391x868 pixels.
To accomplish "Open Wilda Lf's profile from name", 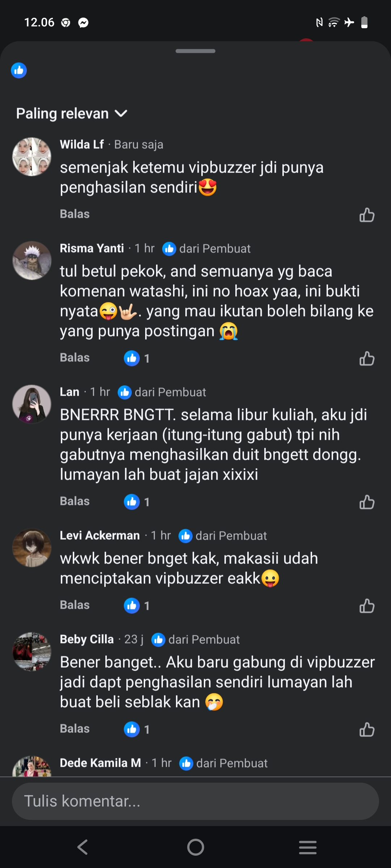I will [x=82, y=144].
